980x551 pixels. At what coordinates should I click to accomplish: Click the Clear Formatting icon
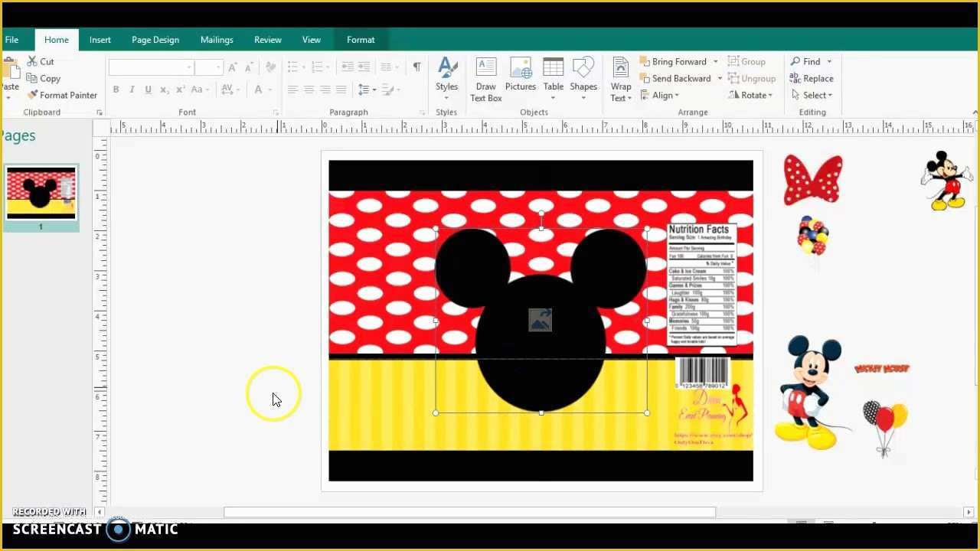[x=271, y=67]
